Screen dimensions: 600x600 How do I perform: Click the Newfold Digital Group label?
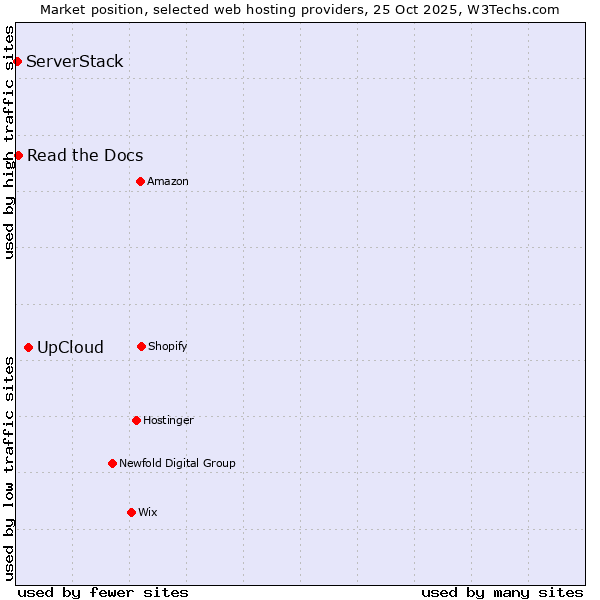[177, 463]
